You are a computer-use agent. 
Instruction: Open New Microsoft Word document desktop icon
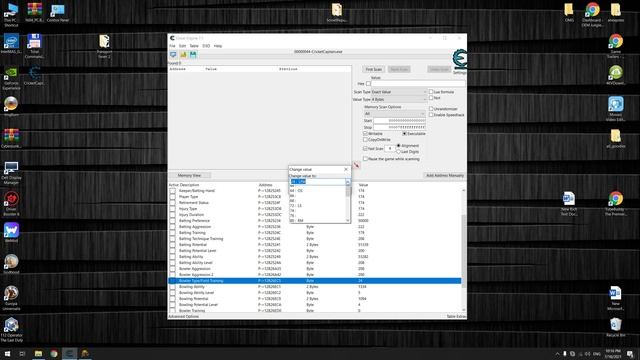click(x=616, y=298)
